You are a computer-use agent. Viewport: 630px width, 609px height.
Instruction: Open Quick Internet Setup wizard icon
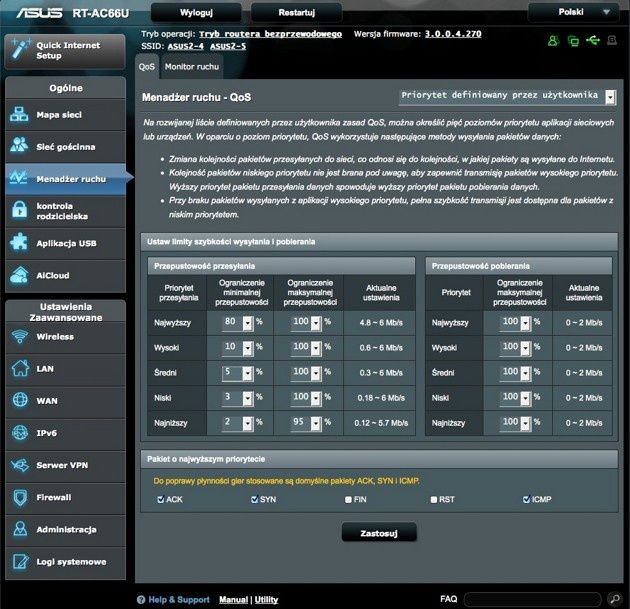pos(20,49)
